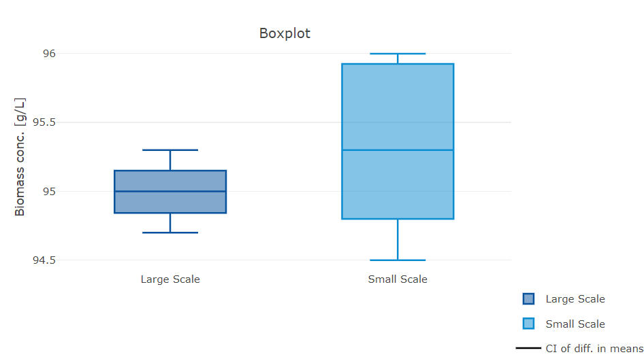644x361 pixels.
Task: Click the upper whisker cap of Small Scale
Action: pyautogui.click(x=398, y=54)
